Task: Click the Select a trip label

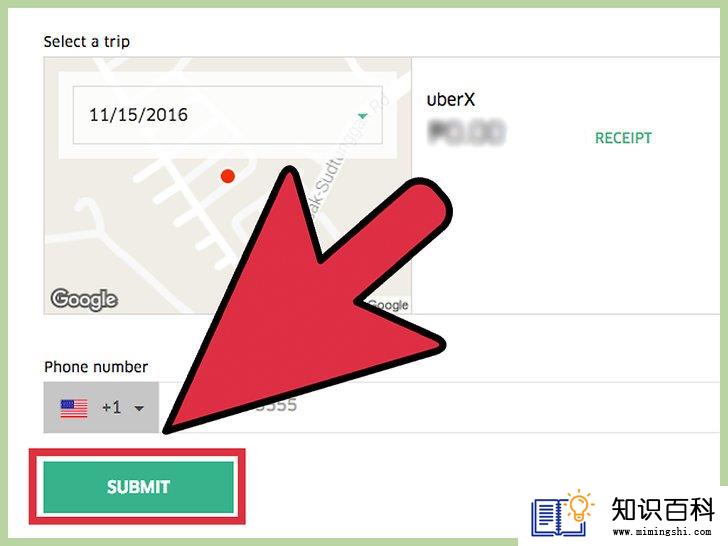Action: tap(87, 42)
